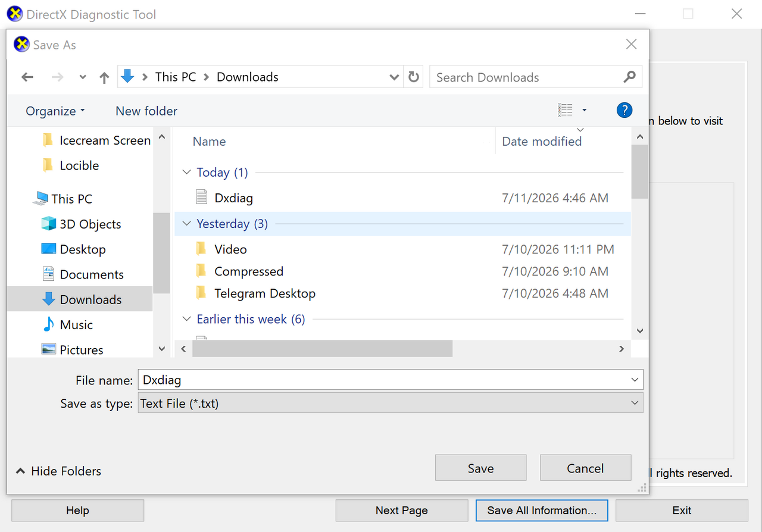762x532 pixels.
Task: Sort by the Name column header
Action: pos(209,142)
